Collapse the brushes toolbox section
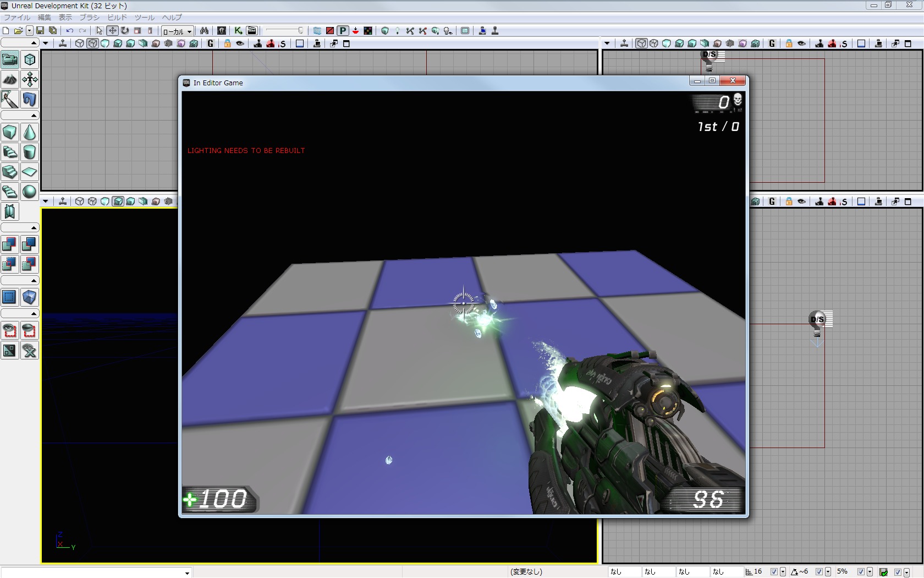Image resolution: width=924 pixels, height=578 pixels. [19, 116]
